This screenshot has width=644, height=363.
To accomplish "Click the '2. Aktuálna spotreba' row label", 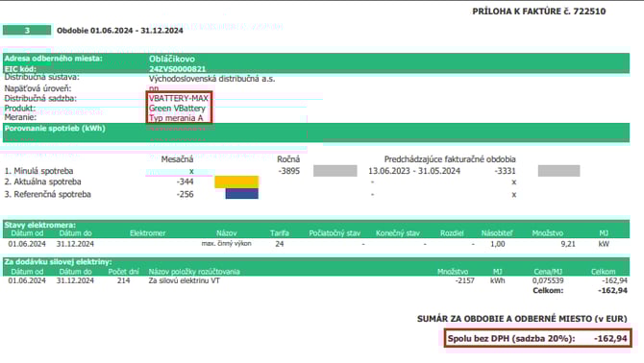I will pos(42,181).
